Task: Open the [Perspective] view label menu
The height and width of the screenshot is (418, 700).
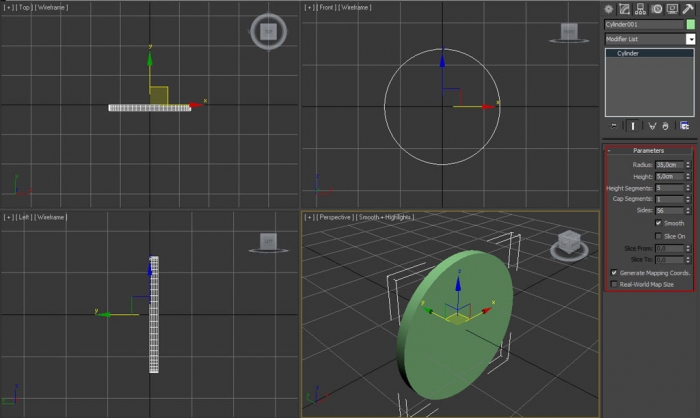Action: click(x=335, y=217)
